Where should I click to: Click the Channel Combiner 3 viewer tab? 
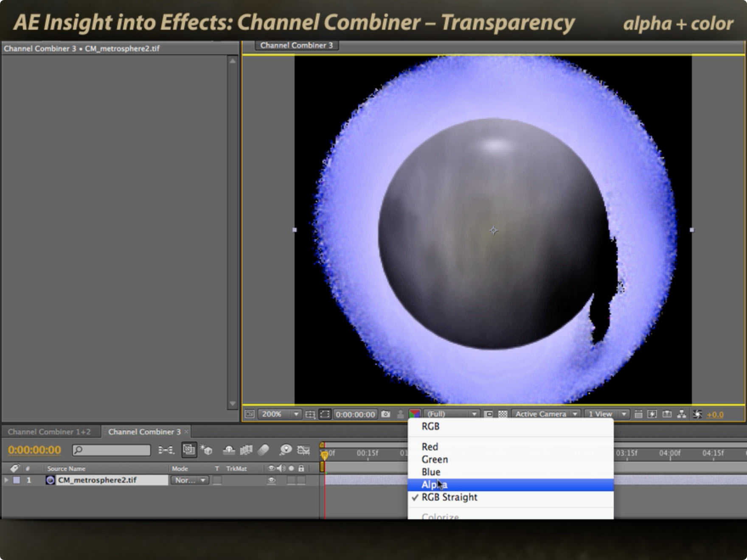tap(296, 45)
